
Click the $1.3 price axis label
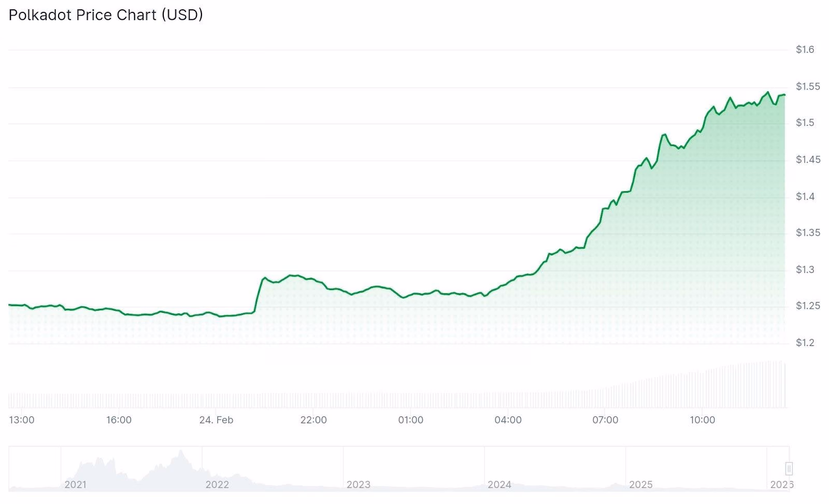(805, 270)
